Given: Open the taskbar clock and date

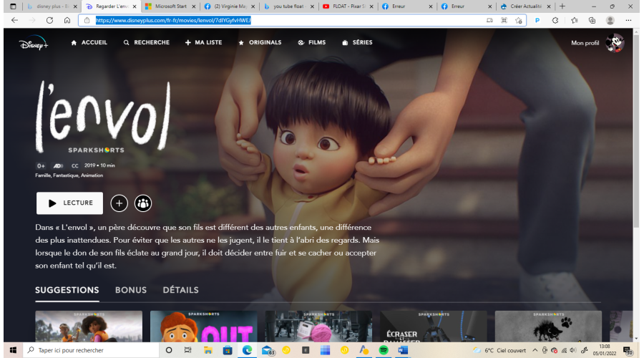Looking at the screenshot, I should [x=605, y=350].
